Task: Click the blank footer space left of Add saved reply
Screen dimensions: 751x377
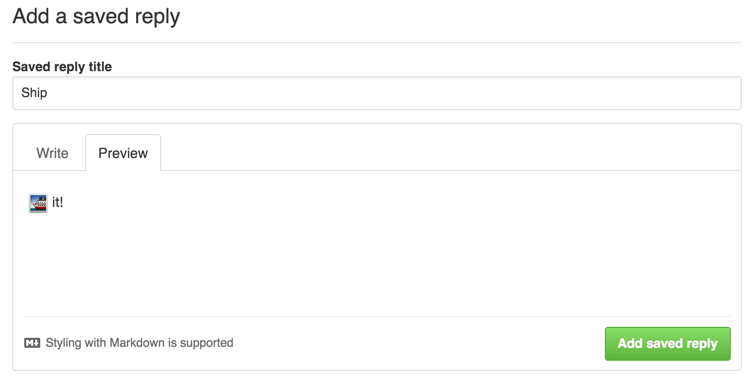Action: (x=419, y=343)
